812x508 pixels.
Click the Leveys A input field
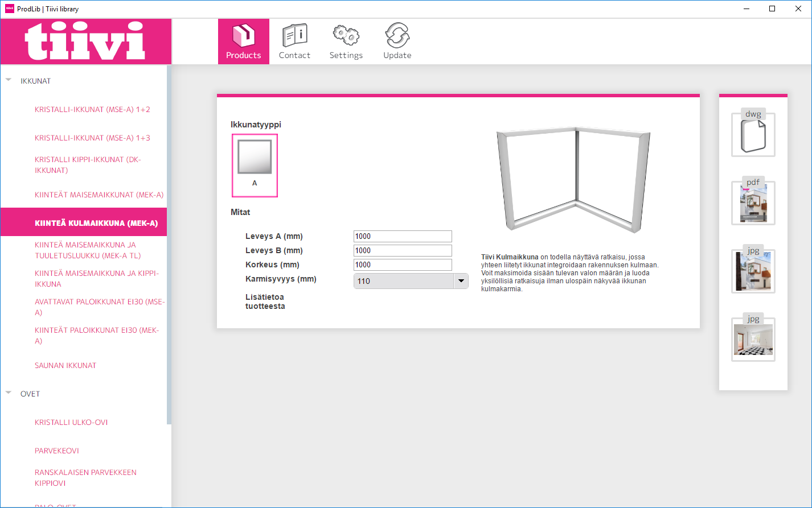click(x=403, y=237)
